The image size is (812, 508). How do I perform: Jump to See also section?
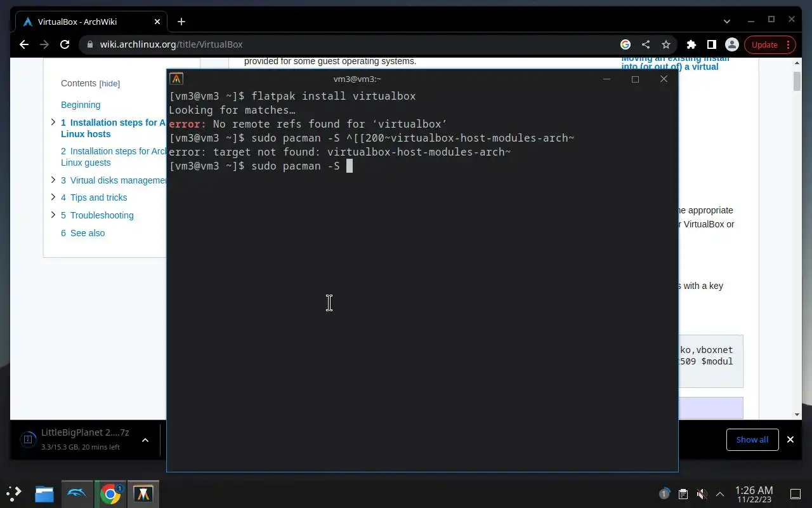83,233
